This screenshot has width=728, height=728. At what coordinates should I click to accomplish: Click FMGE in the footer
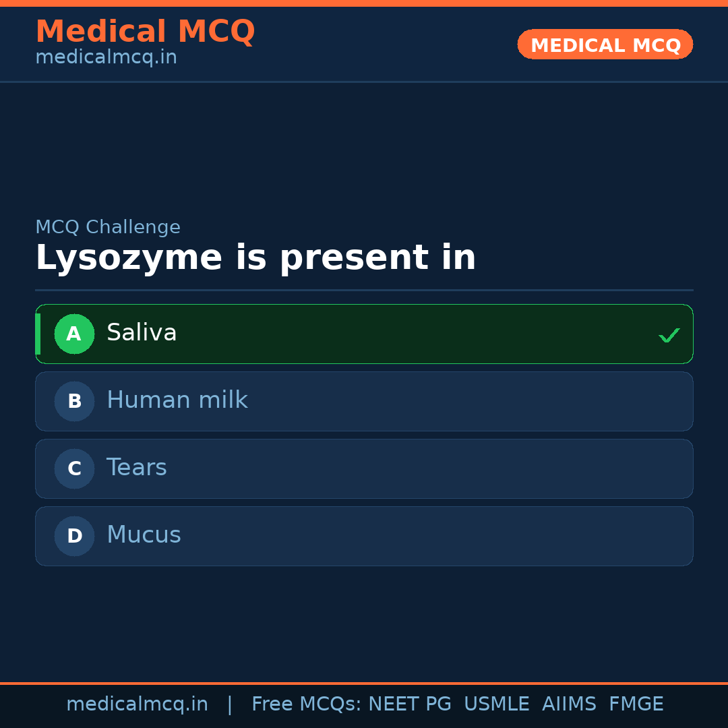(636, 704)
